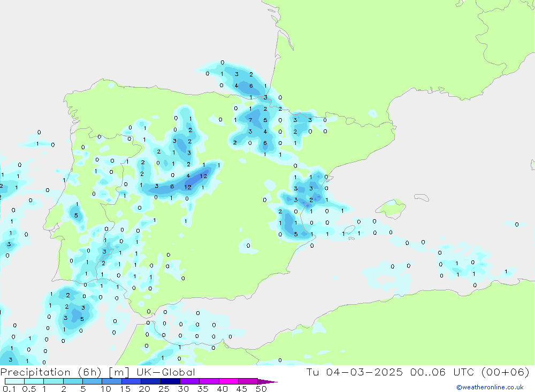Click the lightest 0.1–0.5 legend color box
The height and width of the screenshot is (392, 535).
(14, 381)
